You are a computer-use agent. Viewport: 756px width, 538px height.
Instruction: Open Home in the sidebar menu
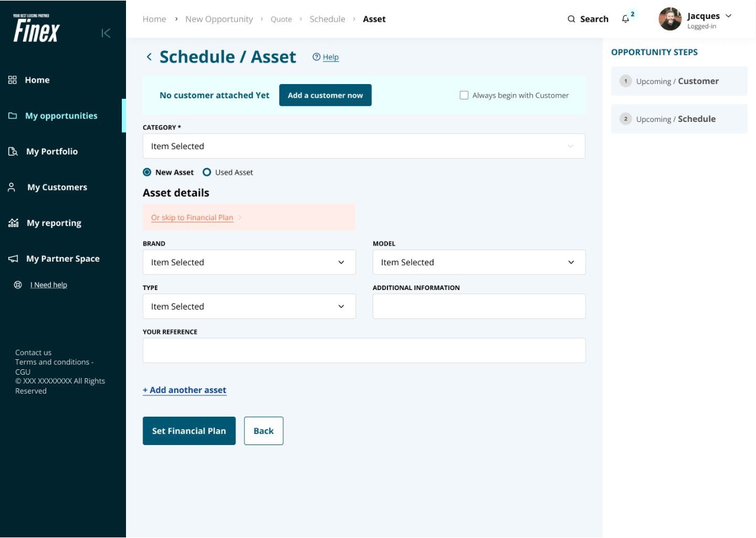click(x=37, y=80)
